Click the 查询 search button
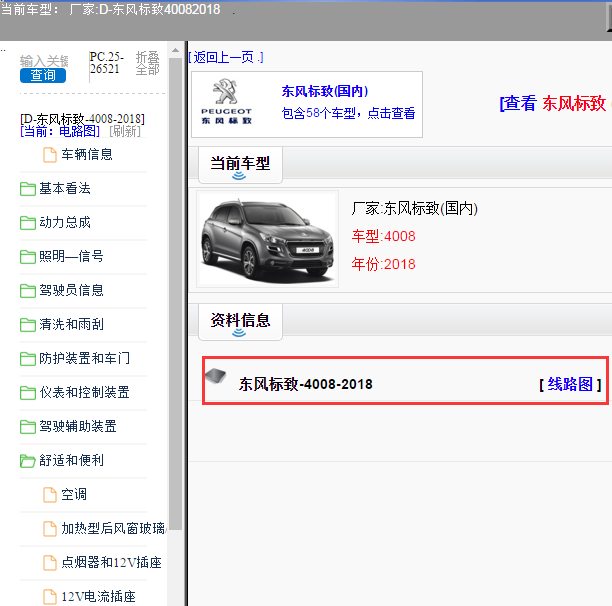 (x=43, y=75)
